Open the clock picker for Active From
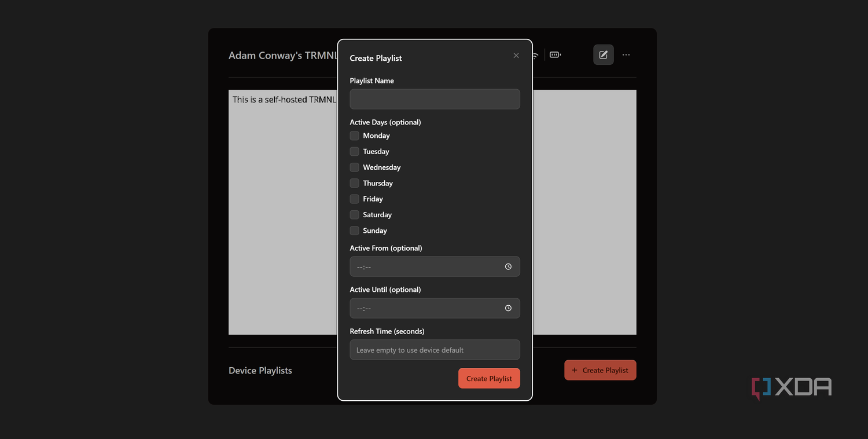 pos(508,267)
